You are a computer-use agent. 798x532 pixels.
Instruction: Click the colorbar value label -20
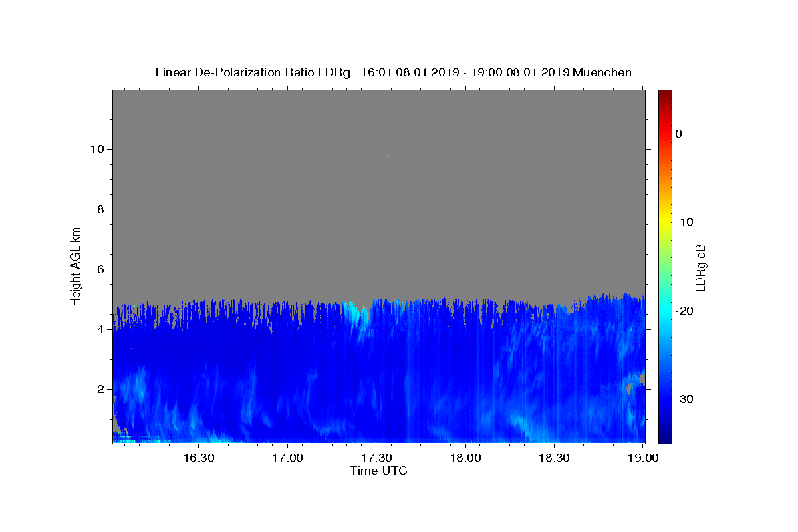coord(684,311)
